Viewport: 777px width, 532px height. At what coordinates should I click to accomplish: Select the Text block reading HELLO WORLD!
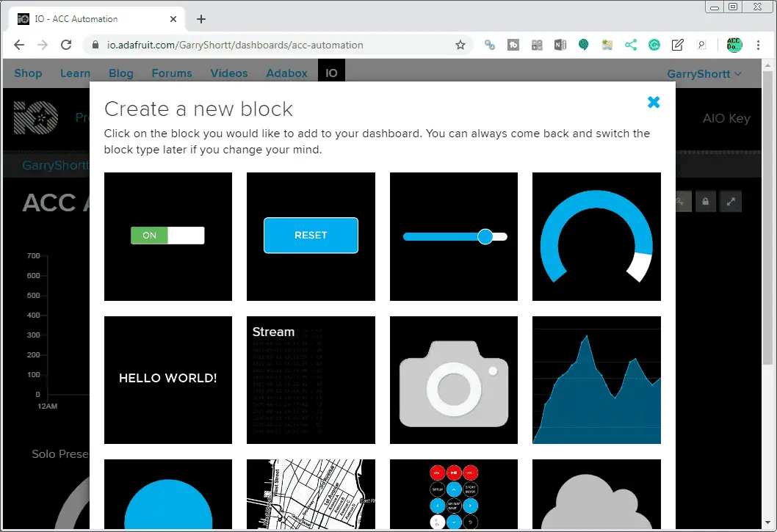coord(168,380)
